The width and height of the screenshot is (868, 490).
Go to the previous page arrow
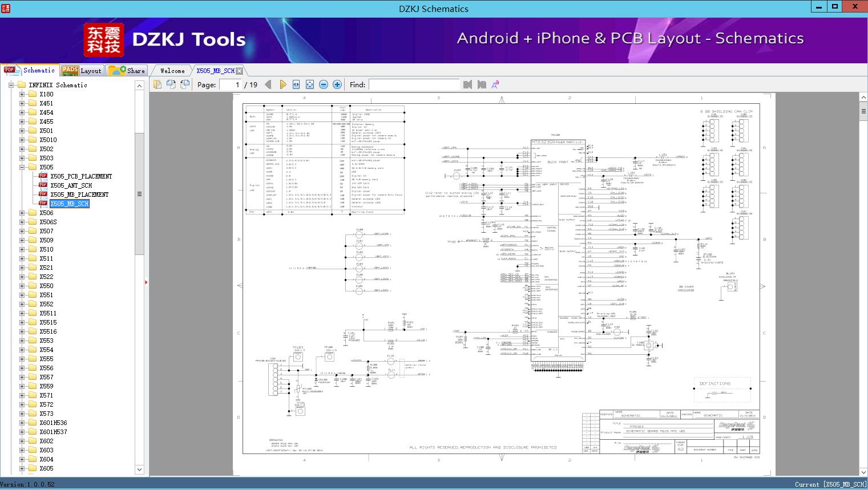click(x=268, y=84)
